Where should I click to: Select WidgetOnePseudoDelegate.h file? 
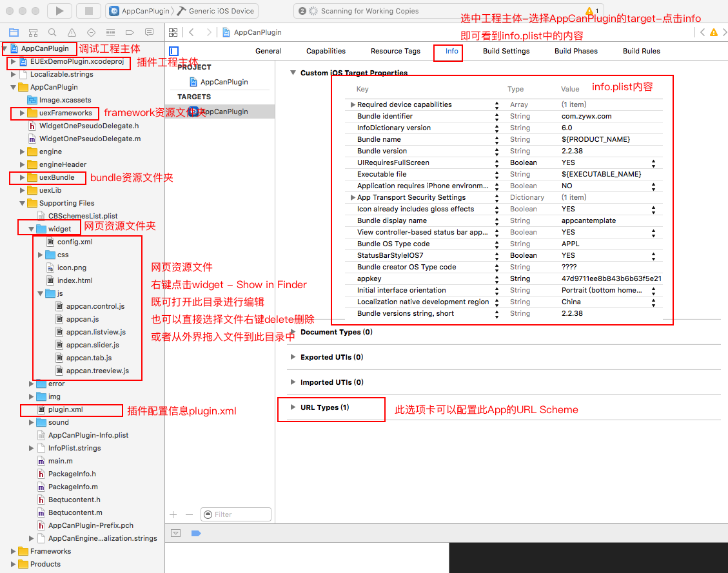(x=89, y=126)
